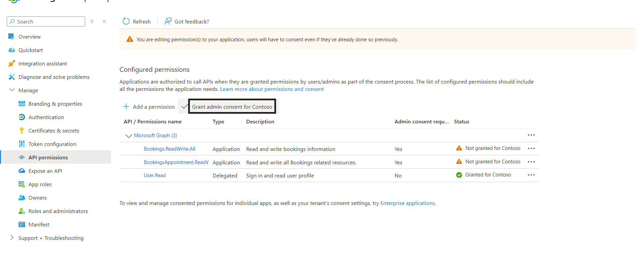The width and height of the screenshot is (644, 267).
Task: Click the Integration assistant rocket icon
Action: (11, 63)
